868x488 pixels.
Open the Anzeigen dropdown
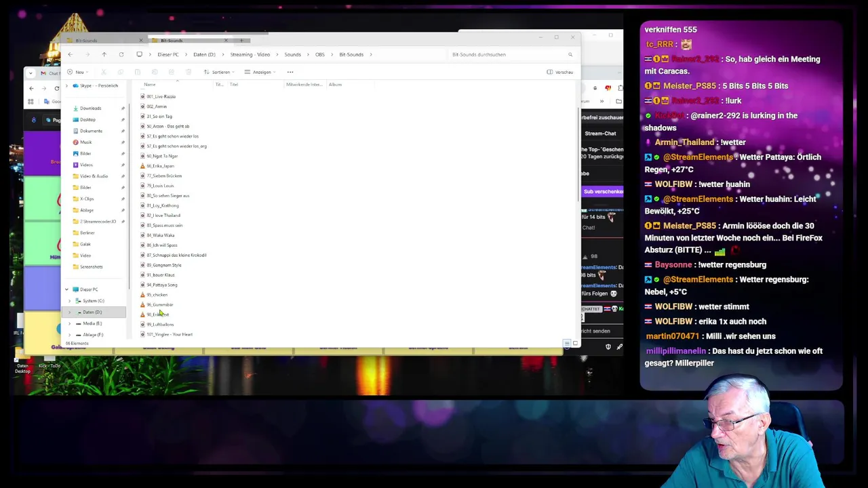coord(260,72)
